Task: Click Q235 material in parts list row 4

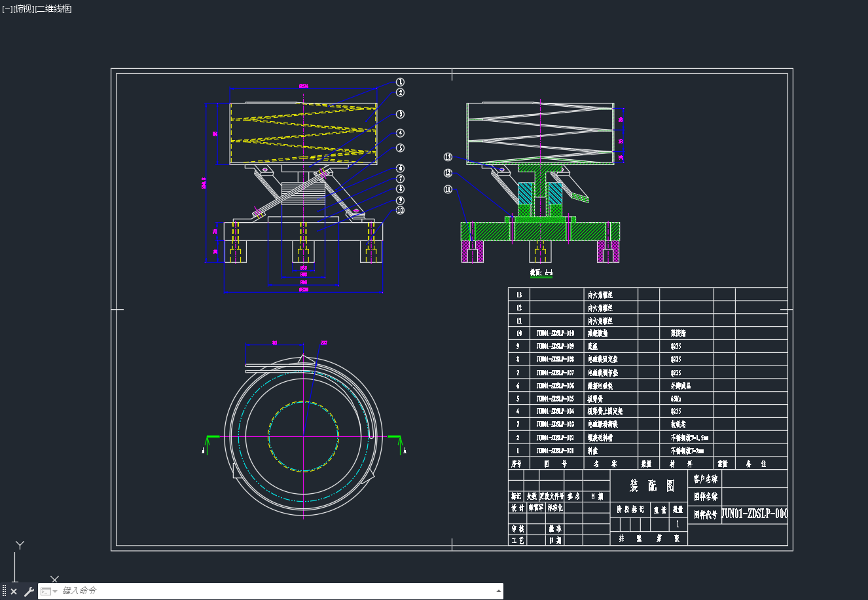Action: pyautogui.click(x=676, y=411)
